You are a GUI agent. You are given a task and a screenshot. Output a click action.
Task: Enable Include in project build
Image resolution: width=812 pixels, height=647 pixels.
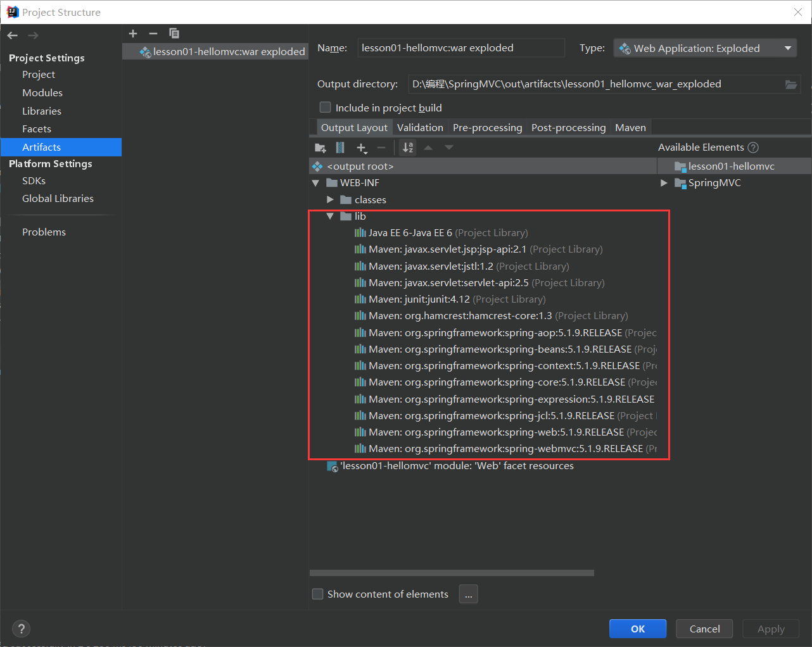(326, 108)
